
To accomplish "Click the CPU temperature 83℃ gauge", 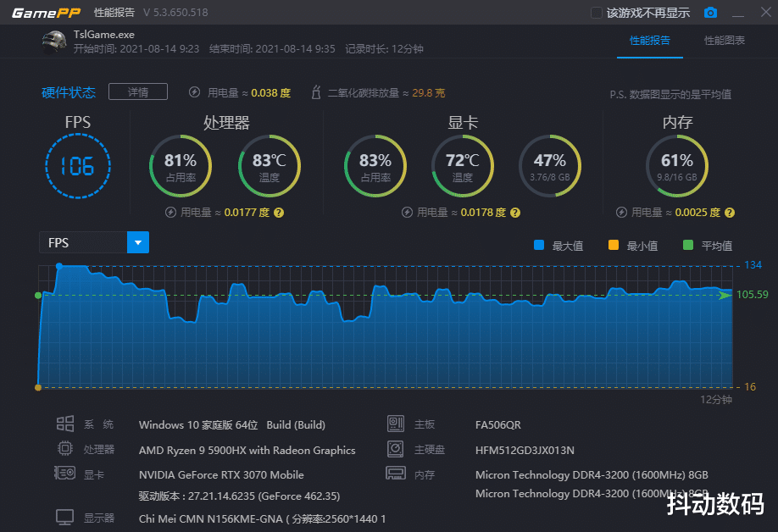I will click(270, 166).
